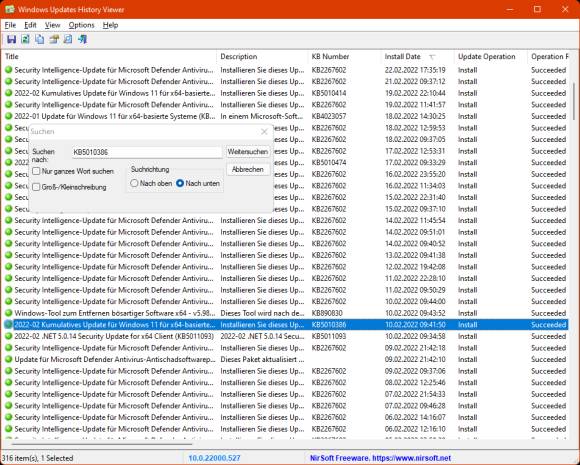Viewport: 580px width, 465px height.
Task: Click green status icon of 12.02.2022 19:42:08 row
Action: [9, 267]
